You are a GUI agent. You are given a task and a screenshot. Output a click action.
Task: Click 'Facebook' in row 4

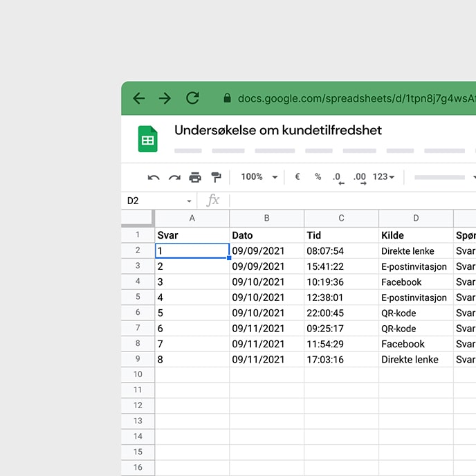[416, 282]
